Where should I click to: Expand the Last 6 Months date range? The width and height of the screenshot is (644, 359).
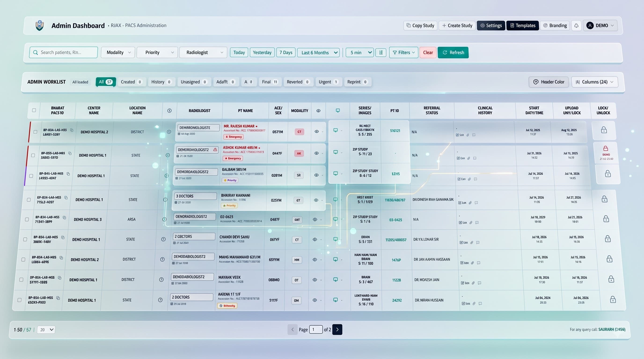pyautogui.click(x=318, y=52)
